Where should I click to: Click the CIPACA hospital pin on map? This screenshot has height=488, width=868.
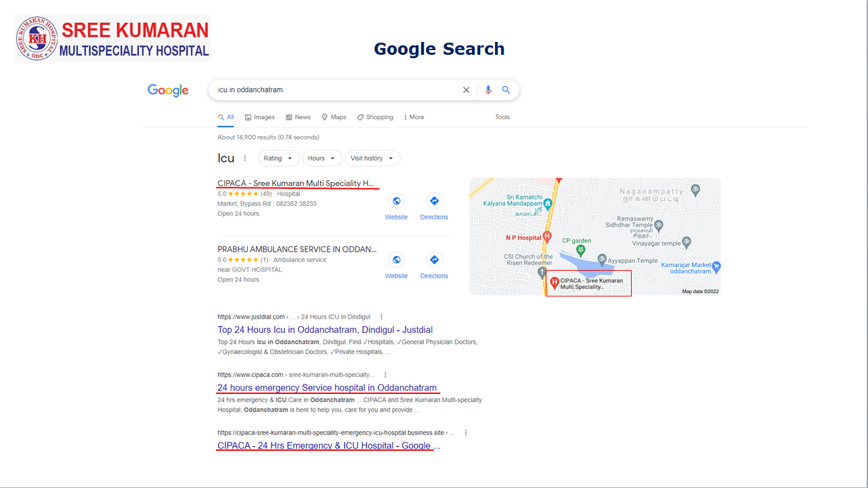tap(555, 283)
